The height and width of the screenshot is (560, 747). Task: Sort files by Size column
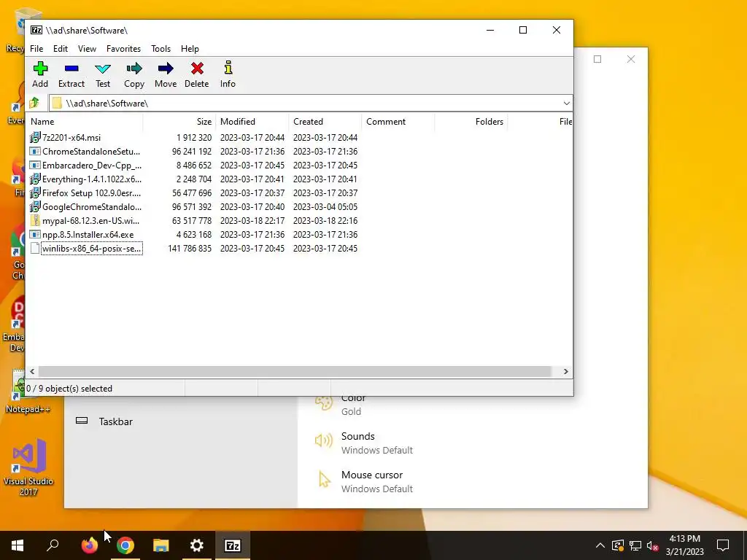click(179, 122)
